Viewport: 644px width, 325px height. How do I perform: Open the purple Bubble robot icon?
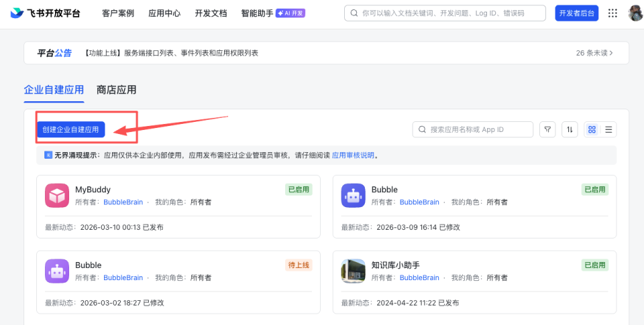click(x=56, y=271)
